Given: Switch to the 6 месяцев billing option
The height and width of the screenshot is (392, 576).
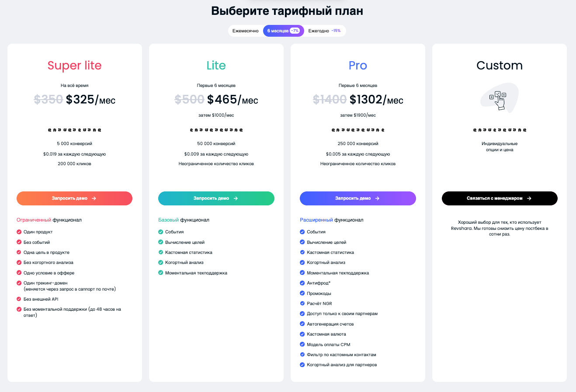Looking at the screenshot, I should [283, 31].
